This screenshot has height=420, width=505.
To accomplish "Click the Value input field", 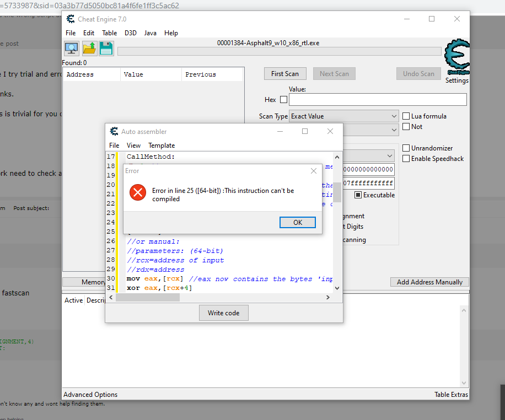I will (x=378, y=100).
